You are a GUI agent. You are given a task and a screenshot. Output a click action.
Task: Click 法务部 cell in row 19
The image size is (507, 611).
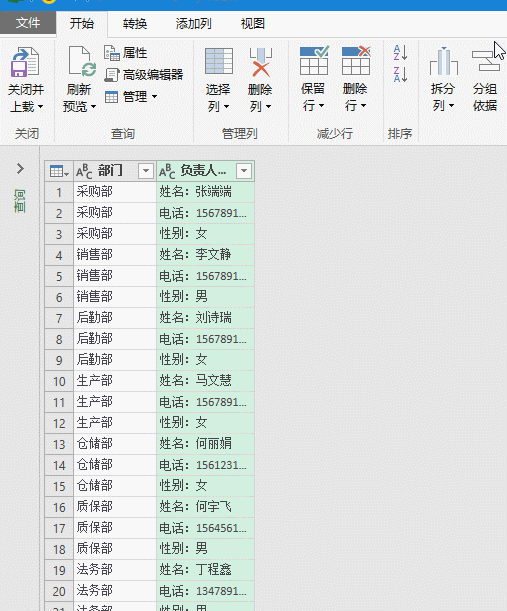click(115, 570)
